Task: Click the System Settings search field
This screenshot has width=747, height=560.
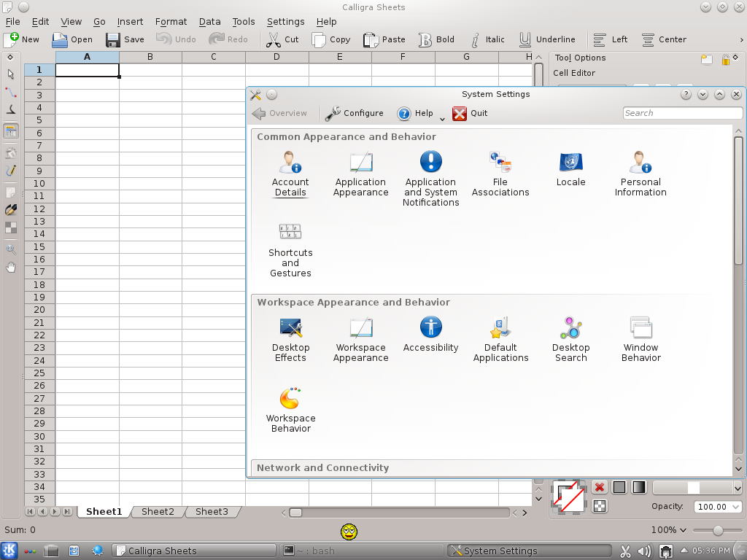Action: click(682, 113)
